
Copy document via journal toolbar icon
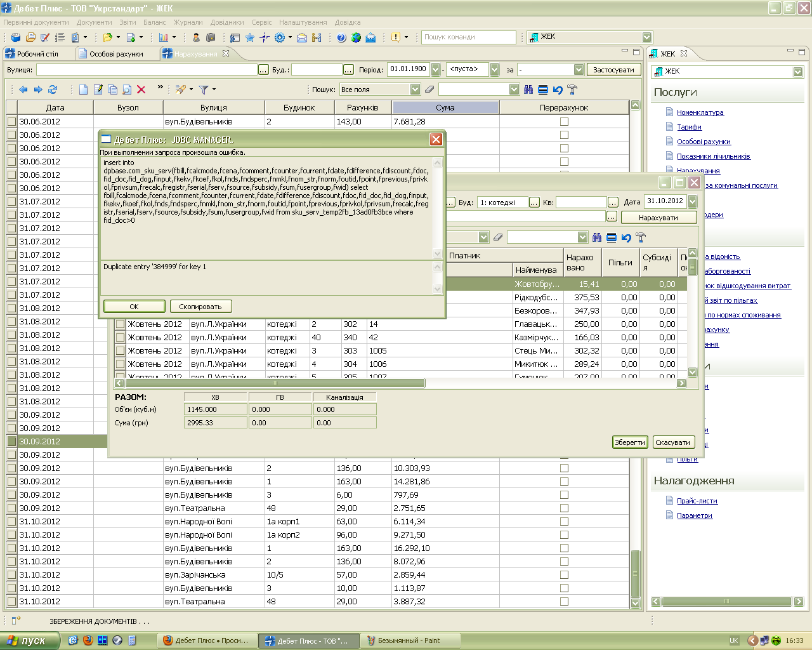tap(112, 90)
